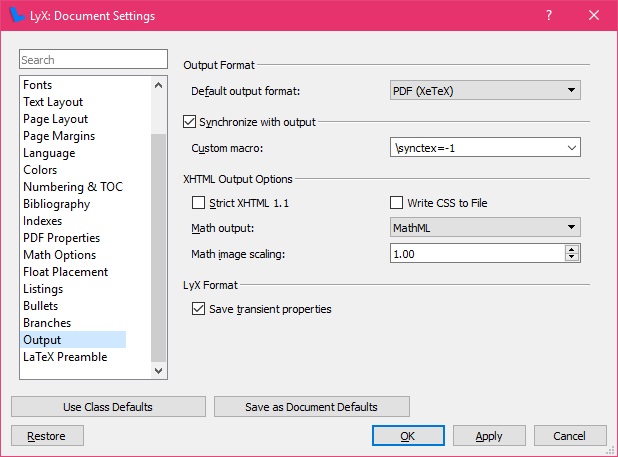Select the highlighted Output category
The image size is (618, 457).
click(73, 340)
